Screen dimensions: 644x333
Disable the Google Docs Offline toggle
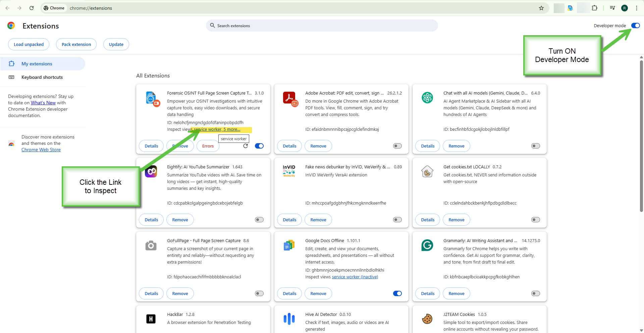[397, 293]
